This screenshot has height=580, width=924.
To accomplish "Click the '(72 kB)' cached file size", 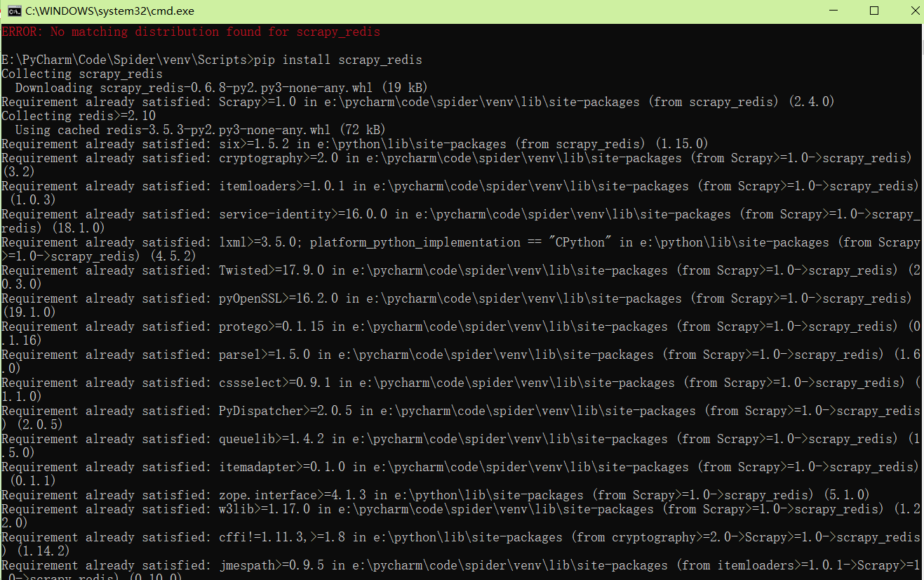I will pos(363,130).
